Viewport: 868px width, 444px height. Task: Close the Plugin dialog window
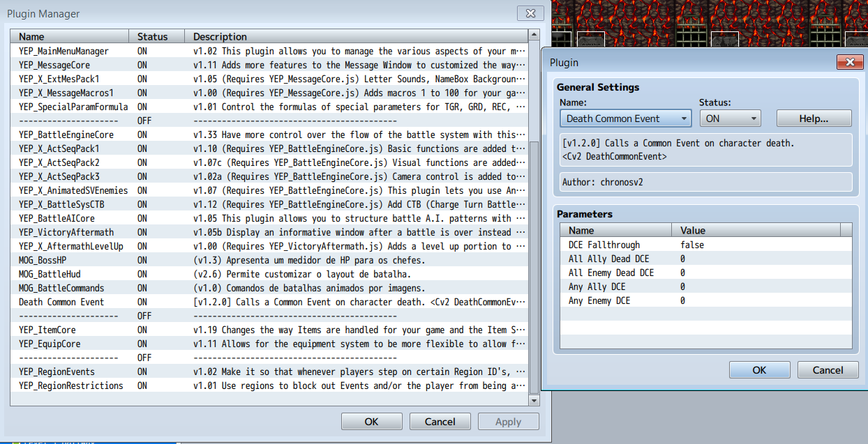[x=845, y=63]
